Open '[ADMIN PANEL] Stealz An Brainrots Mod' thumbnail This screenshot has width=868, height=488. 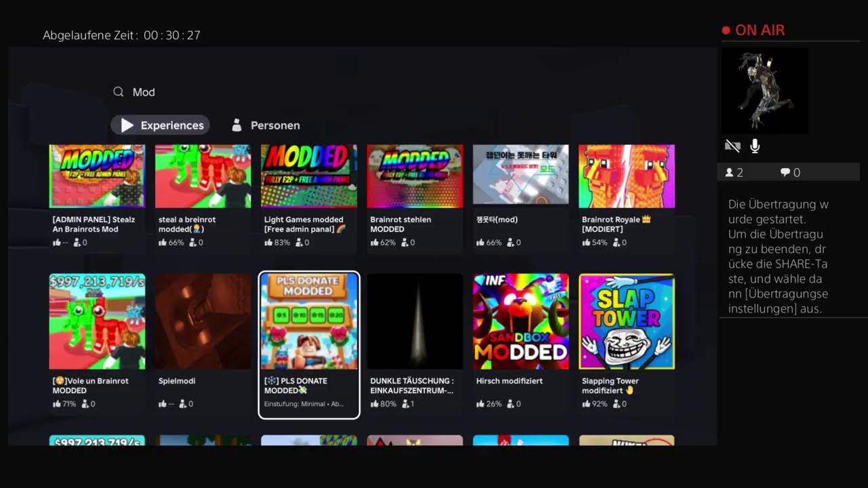point(97,176)
